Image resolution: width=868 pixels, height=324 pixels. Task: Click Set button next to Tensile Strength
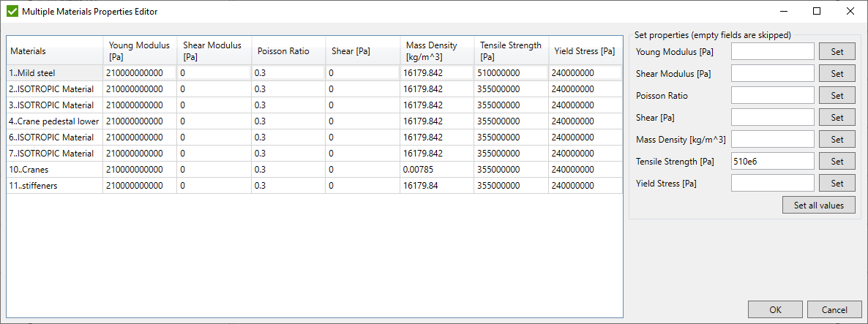[837, 161]
